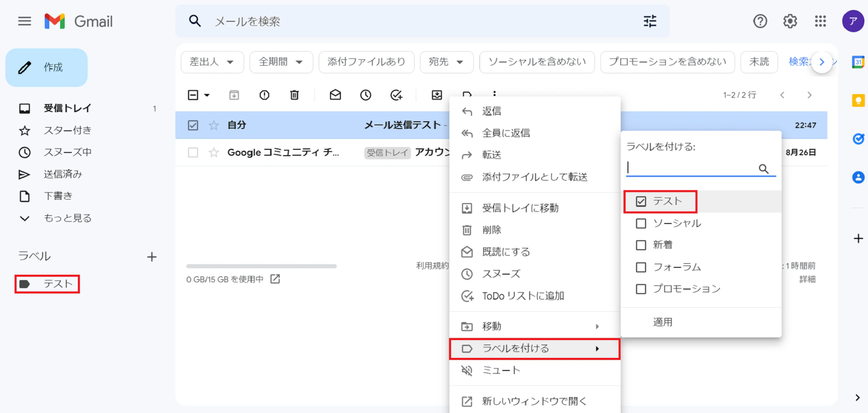Open the 全期間 date filter dropdown
The image size is (868, 413).
coord(281,62)
